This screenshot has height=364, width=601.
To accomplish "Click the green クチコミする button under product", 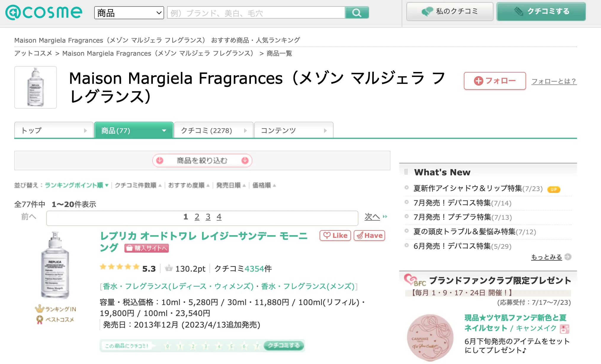I will tap(284, 345).
